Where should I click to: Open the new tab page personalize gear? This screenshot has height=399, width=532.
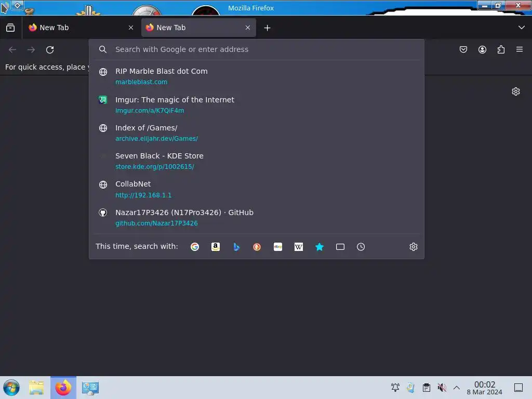click(x=516, y=91)
